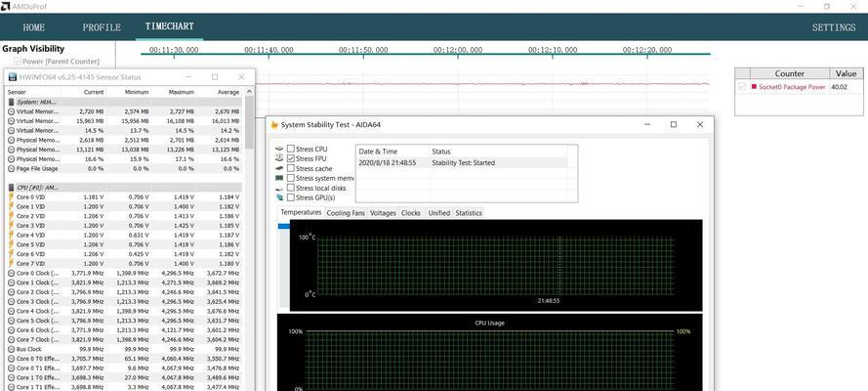The width and height of the screenshot is (868, 391).
Task: Click the clock icon beside Bus Clock
Action: 12,349
